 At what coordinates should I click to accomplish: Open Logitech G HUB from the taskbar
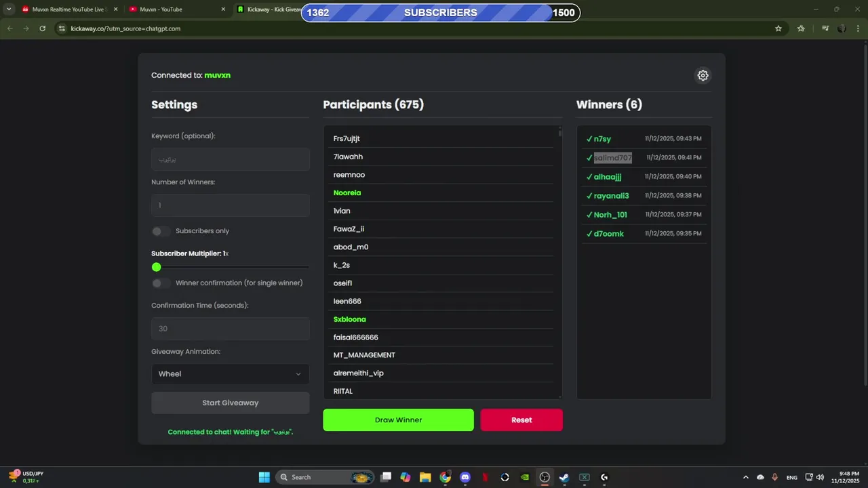[x=604, y=477]
